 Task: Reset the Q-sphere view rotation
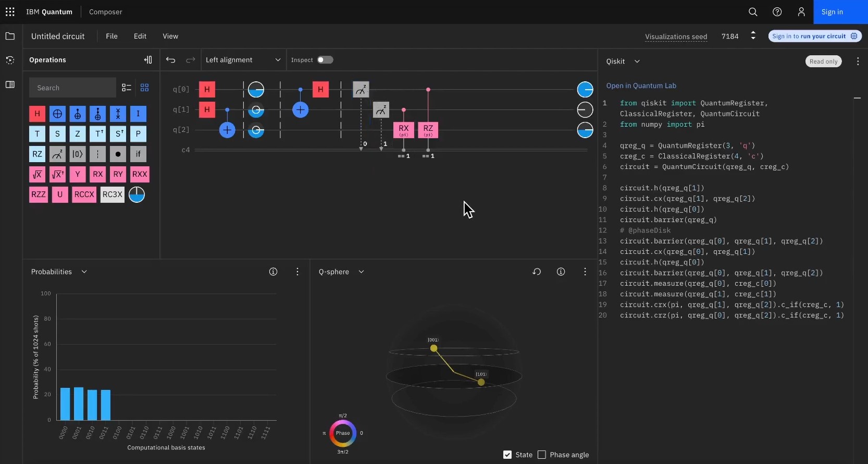point(537,272)
